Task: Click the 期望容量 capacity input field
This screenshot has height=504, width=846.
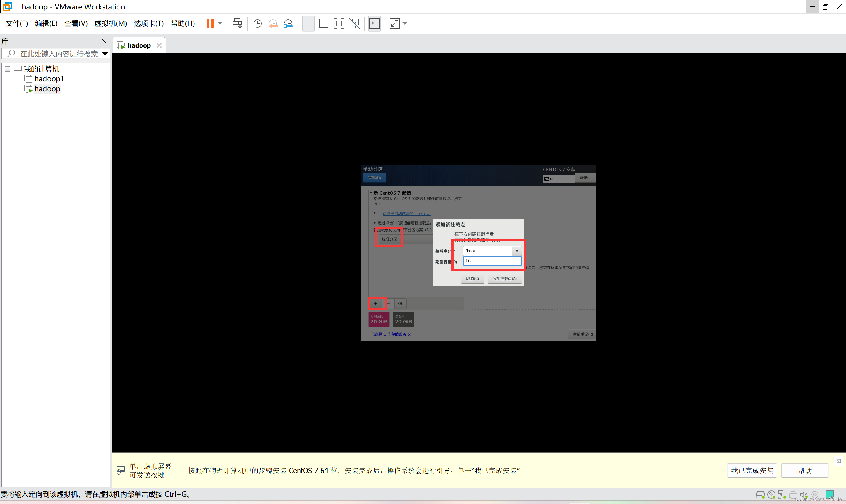Action: [492, 261]
